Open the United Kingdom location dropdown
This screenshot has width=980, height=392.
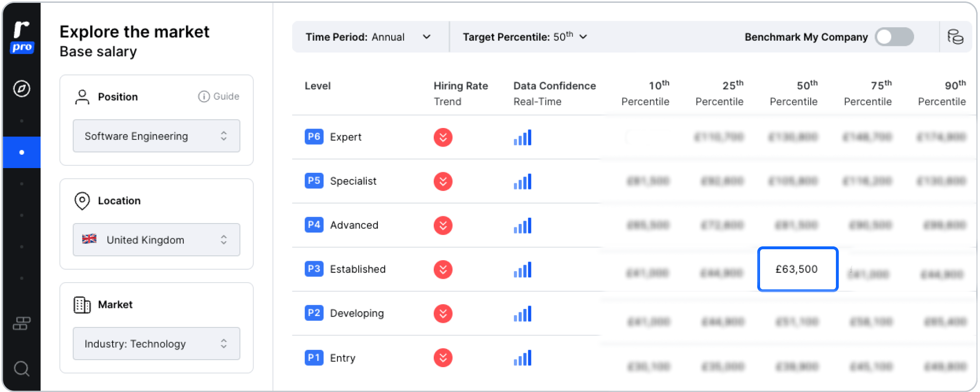point(156,240)
